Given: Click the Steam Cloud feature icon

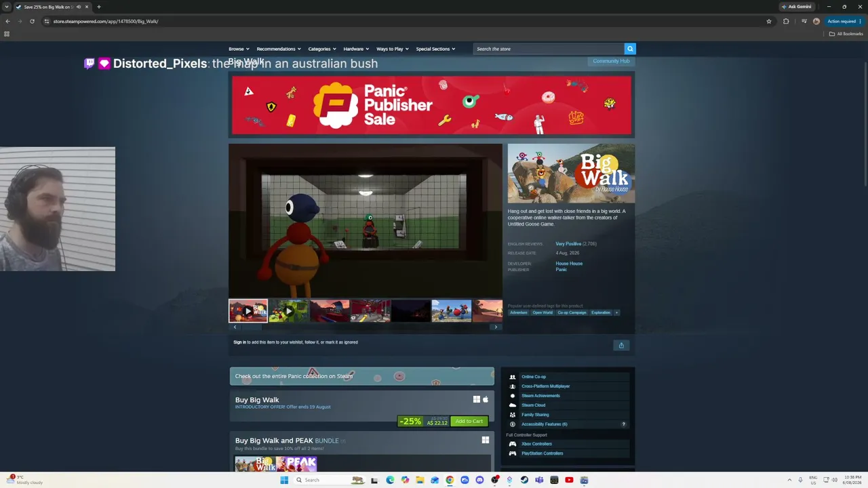Looking at the screenshot, I should 513,405.
